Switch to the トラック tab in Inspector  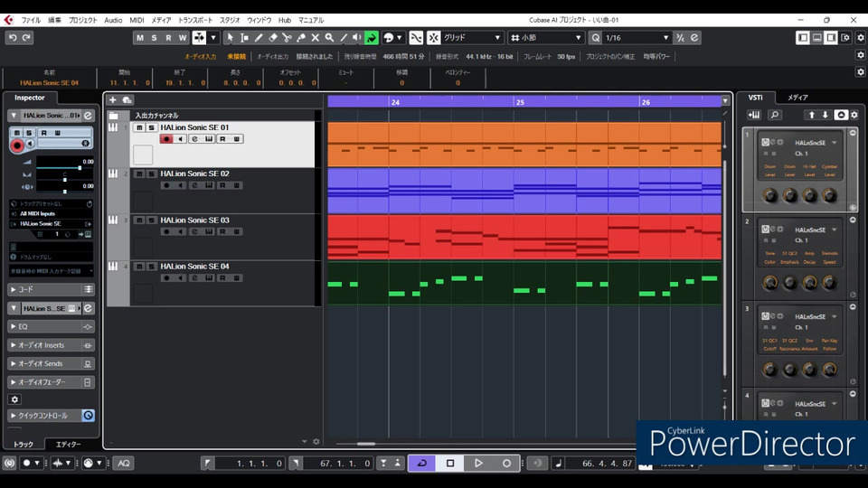(24, 445)
